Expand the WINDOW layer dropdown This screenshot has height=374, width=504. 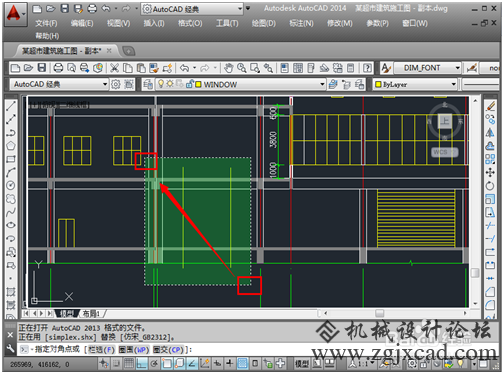click(322, 84)
